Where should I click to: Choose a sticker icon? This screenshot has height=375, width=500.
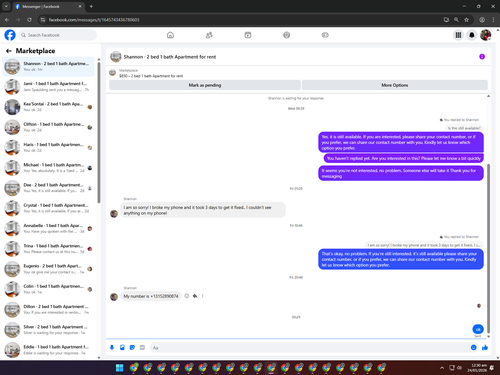pyautogui.click(x=132, y=348)
